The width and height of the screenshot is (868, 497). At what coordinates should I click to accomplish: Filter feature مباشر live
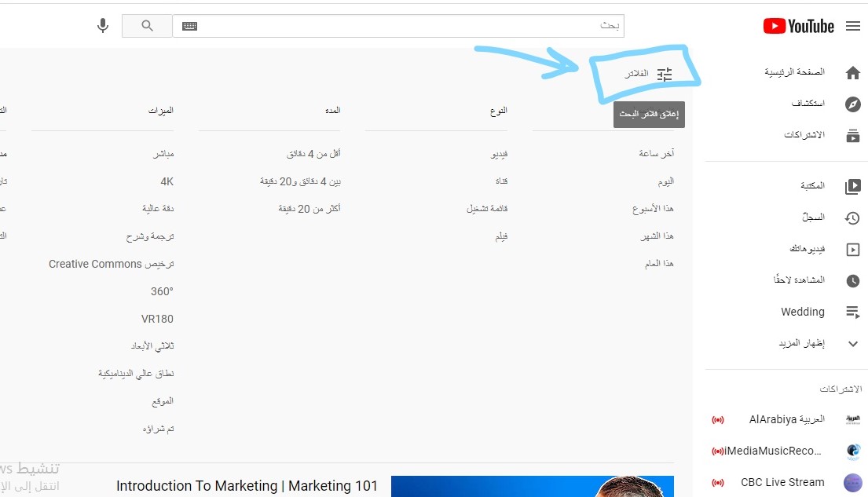coord(163,153)
